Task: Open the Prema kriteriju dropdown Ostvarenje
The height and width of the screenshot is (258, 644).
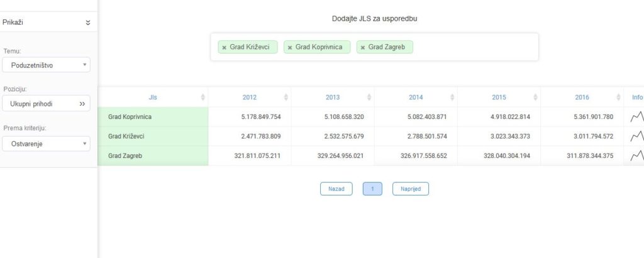Action: pyautogui.click(x=46, y=143)
